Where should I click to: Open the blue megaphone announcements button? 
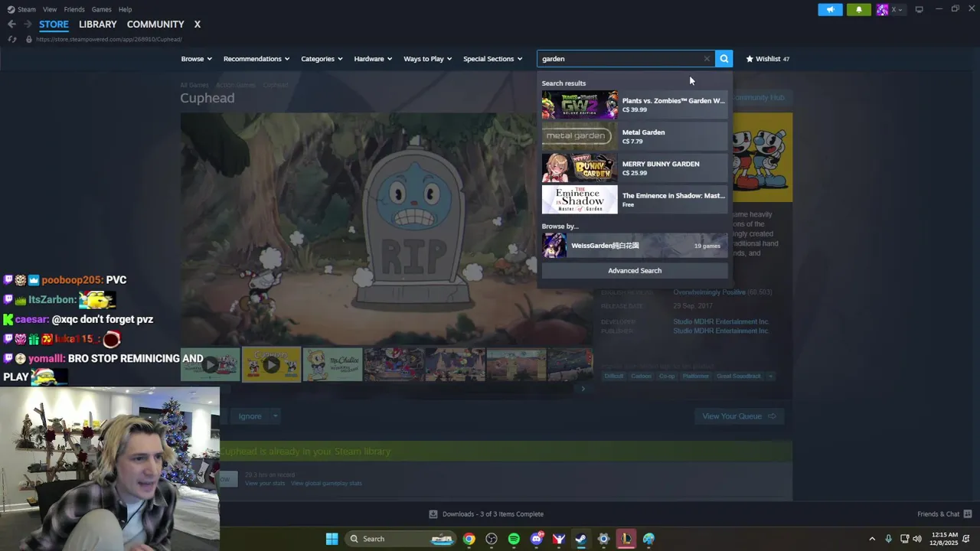tap(830, 9)
